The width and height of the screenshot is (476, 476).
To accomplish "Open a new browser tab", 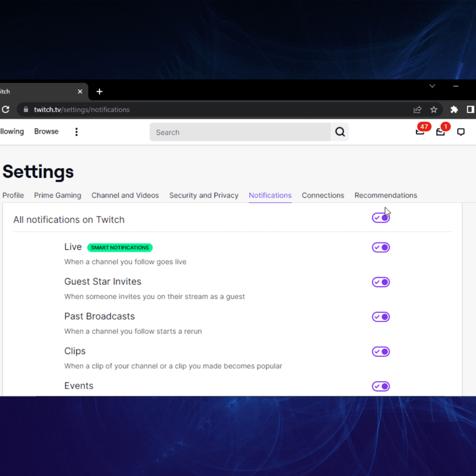I will coord(100,92).
